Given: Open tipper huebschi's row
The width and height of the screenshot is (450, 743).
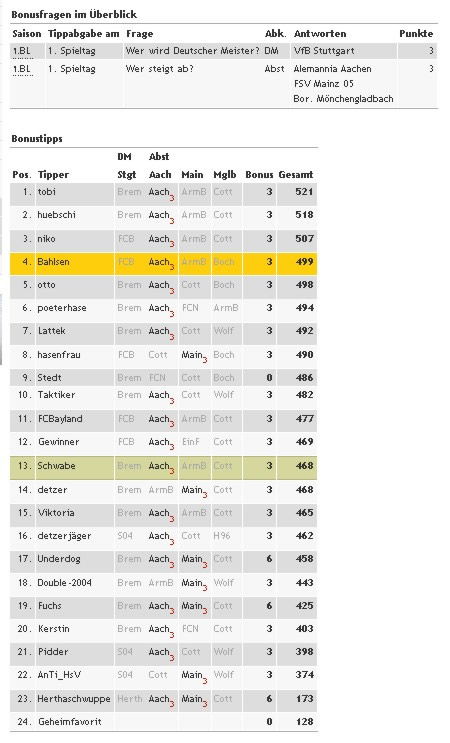Looking at the screenshot, I should point(56,215).
